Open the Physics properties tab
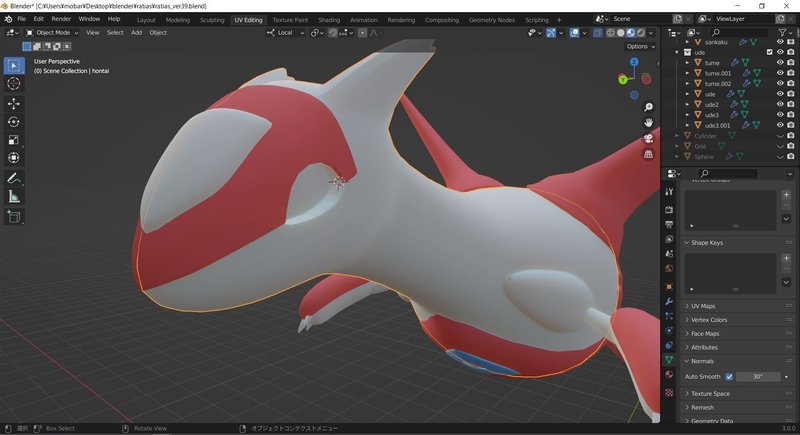 pyautogui.click(x=669, y=330)
